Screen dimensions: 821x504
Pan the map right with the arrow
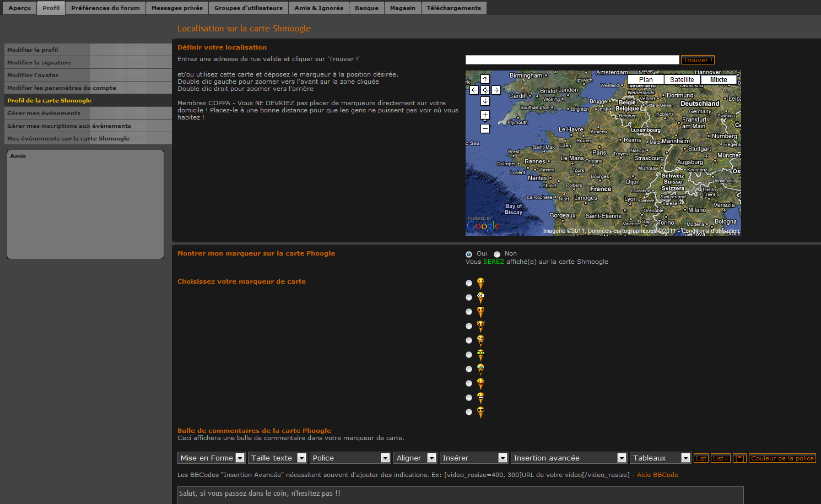click(x=496, y=90)
